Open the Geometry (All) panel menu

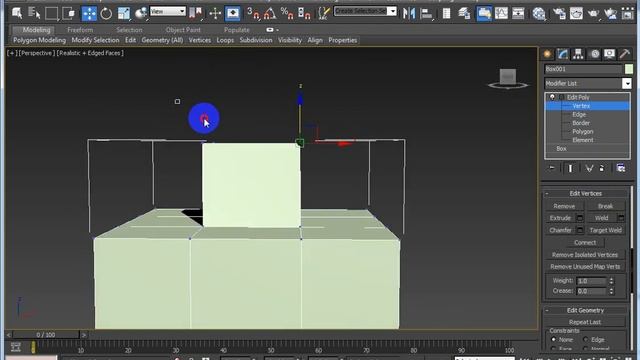click(x=162, y=40)
